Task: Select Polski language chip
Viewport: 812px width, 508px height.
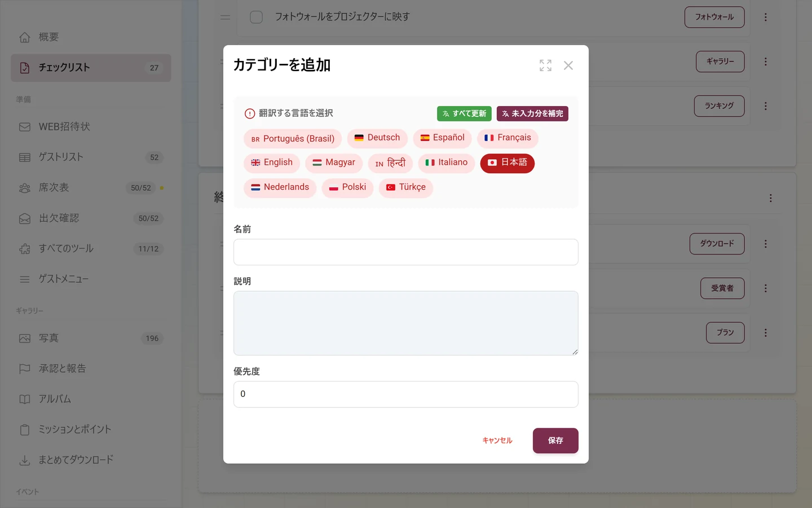Action: 347,188
